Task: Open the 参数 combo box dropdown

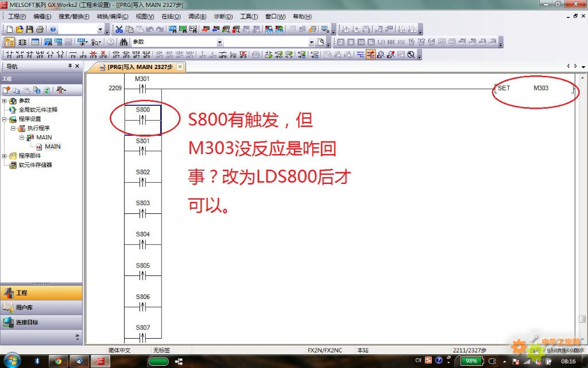Action: (x=219, y=42)
